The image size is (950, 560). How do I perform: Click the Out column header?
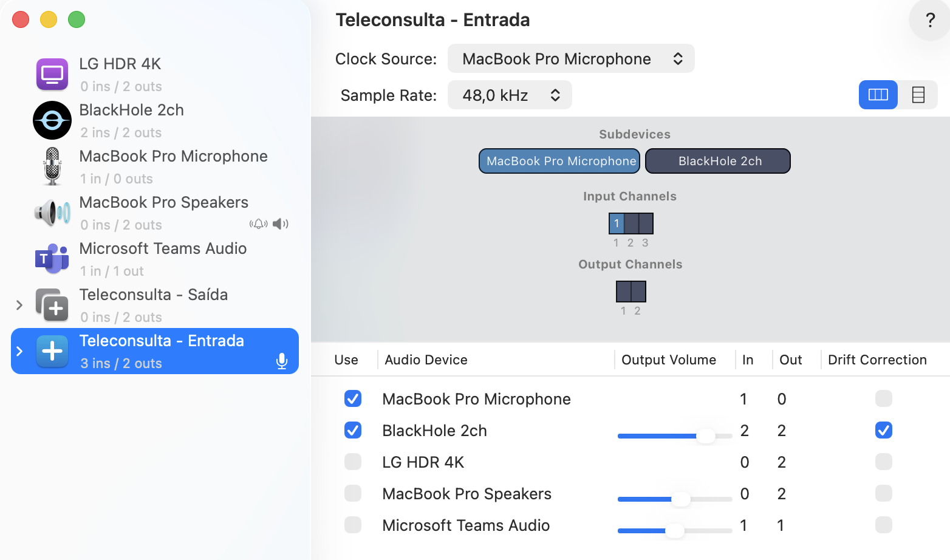[791, 360]
